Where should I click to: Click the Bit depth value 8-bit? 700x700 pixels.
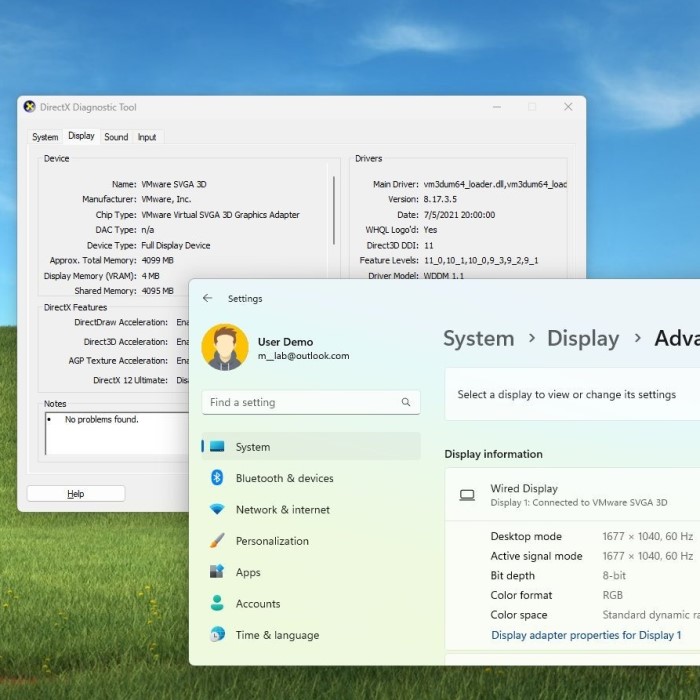614,575
